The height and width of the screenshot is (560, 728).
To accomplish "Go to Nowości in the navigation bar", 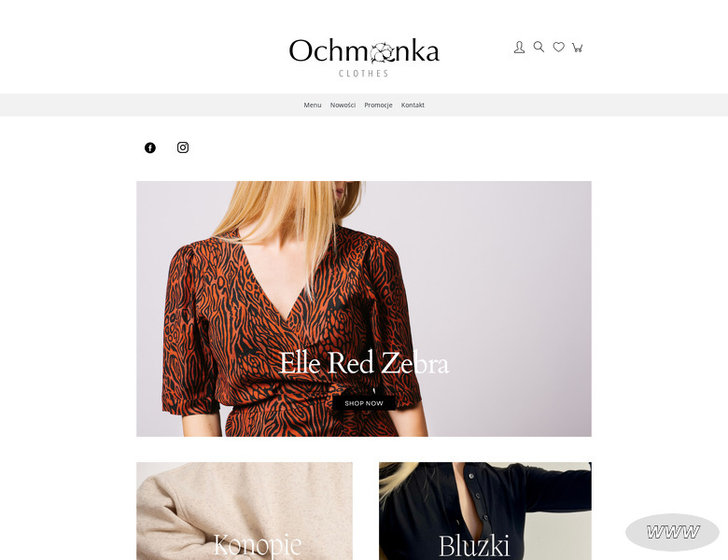I will click(x=343, y=105).
